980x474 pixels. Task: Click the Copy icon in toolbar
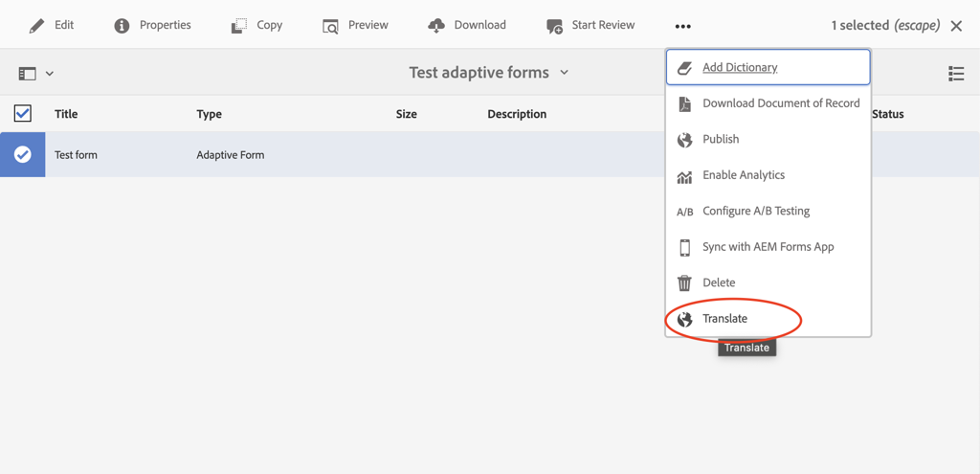[239, 26]
